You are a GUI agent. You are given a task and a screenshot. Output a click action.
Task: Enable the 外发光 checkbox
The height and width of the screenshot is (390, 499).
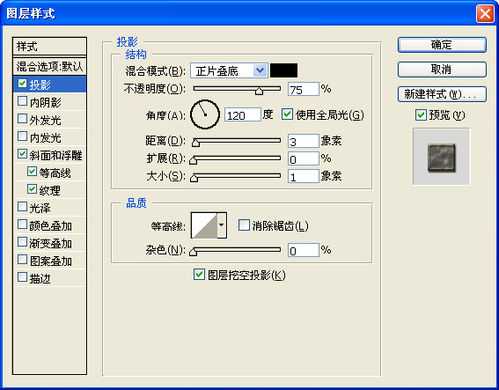[x=22, y=119]
